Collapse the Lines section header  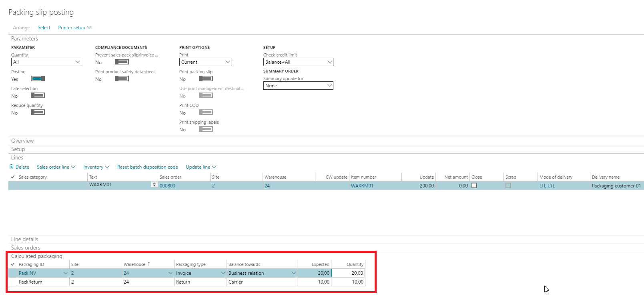17,158
